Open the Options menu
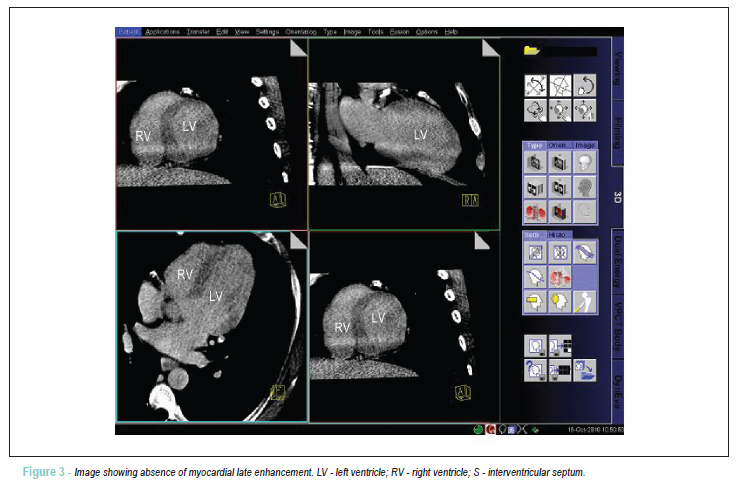Screen dimensions: 740x482 427,32
